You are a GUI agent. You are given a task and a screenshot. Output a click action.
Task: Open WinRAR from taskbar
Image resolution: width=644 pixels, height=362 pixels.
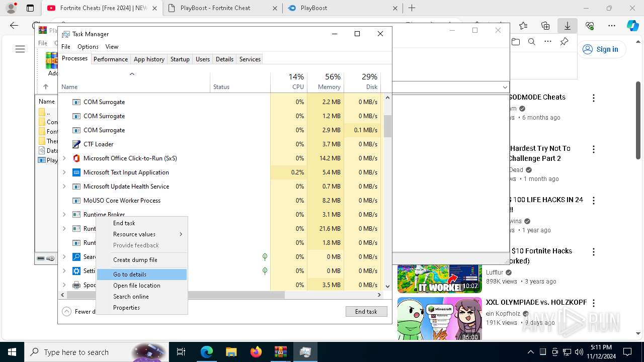click(x=280, y=352)
